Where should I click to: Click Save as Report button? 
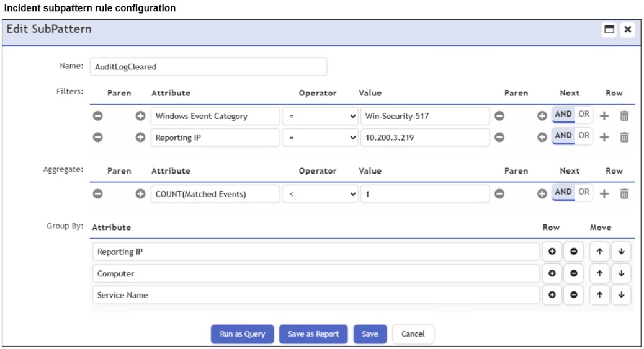pos(313,334)
